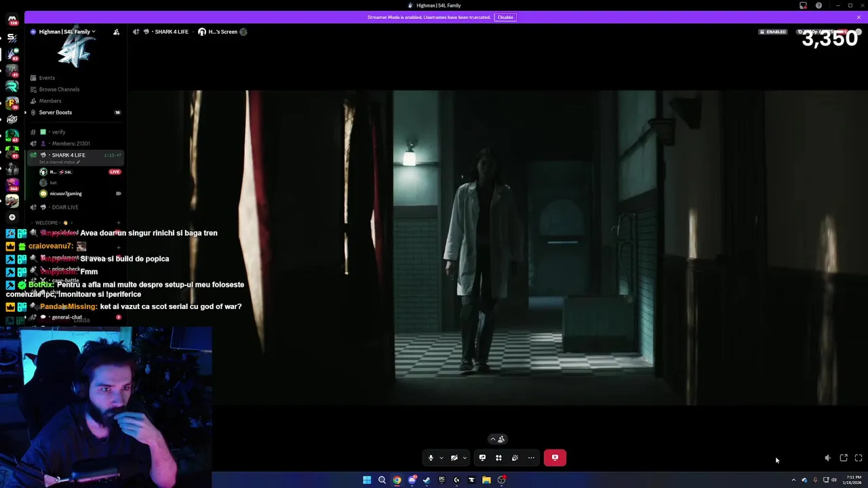Open Epic Games Launcher from taskbar
Viewport: 868px width, 488px height.
(441, 480)
